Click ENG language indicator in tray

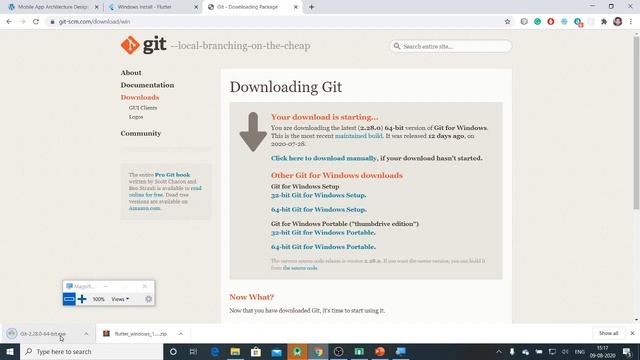pos(579,351)
